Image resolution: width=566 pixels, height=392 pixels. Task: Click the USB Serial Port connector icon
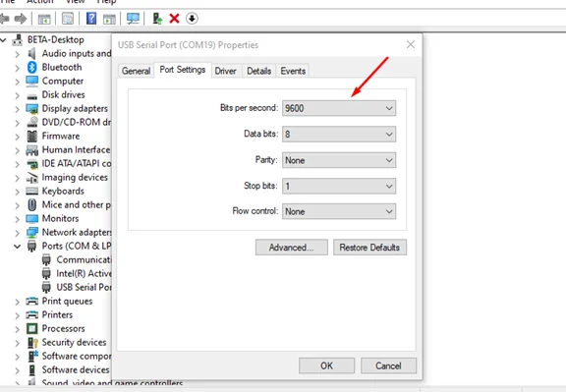coord(46,287)
